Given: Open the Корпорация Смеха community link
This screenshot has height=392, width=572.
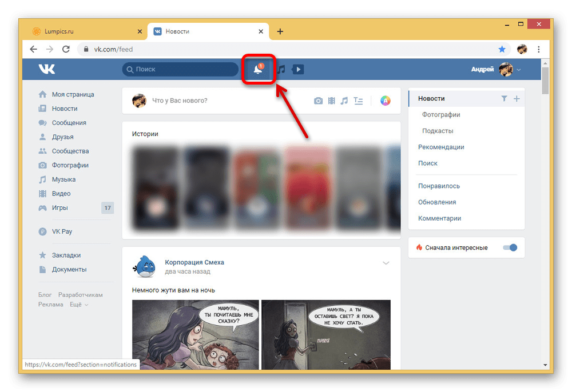Looking at the screenshot, I should (194, 262).
